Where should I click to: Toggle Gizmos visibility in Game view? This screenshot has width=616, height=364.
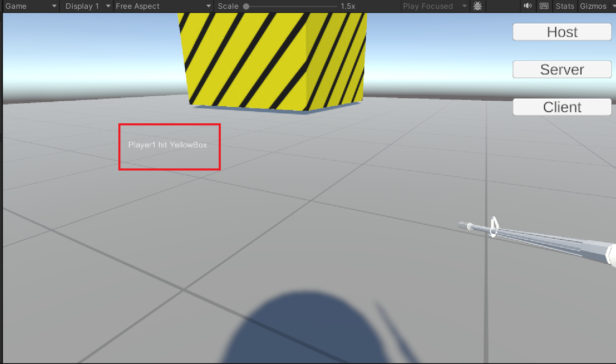(593, 6)
